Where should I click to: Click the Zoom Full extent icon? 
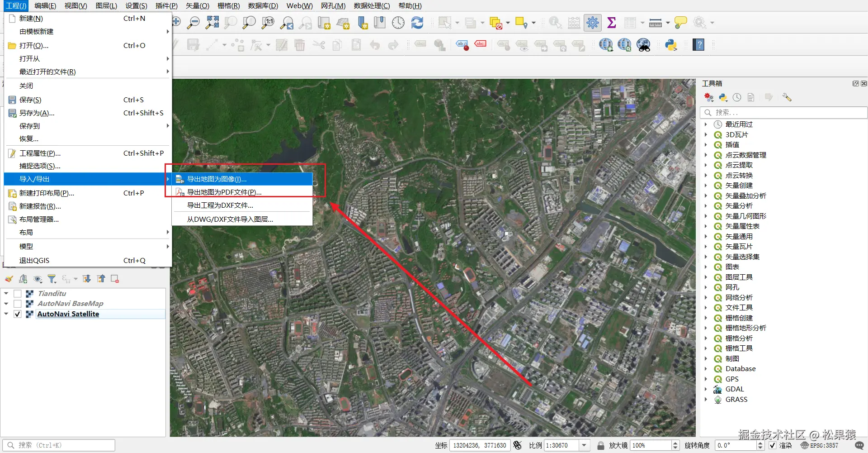[x=212, y=23]
